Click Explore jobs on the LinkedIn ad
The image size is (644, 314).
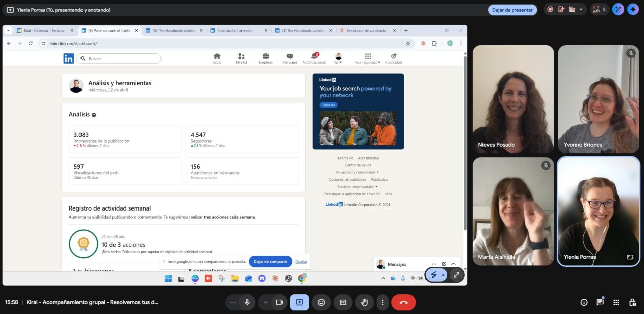pos(329,105)
